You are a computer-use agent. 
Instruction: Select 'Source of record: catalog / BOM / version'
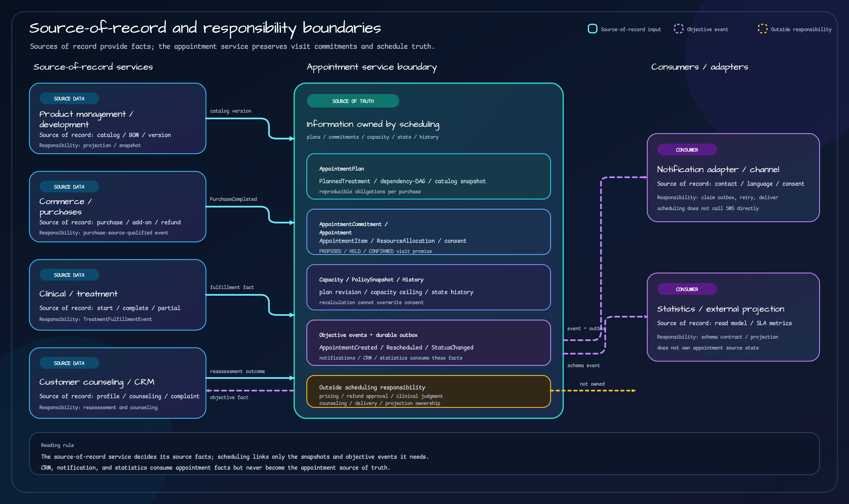point(105,135)
